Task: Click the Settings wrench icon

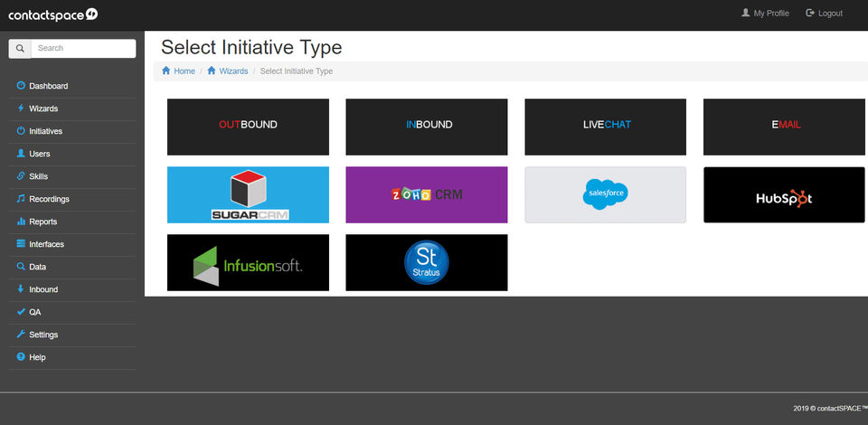Action: tap(21, 335)
